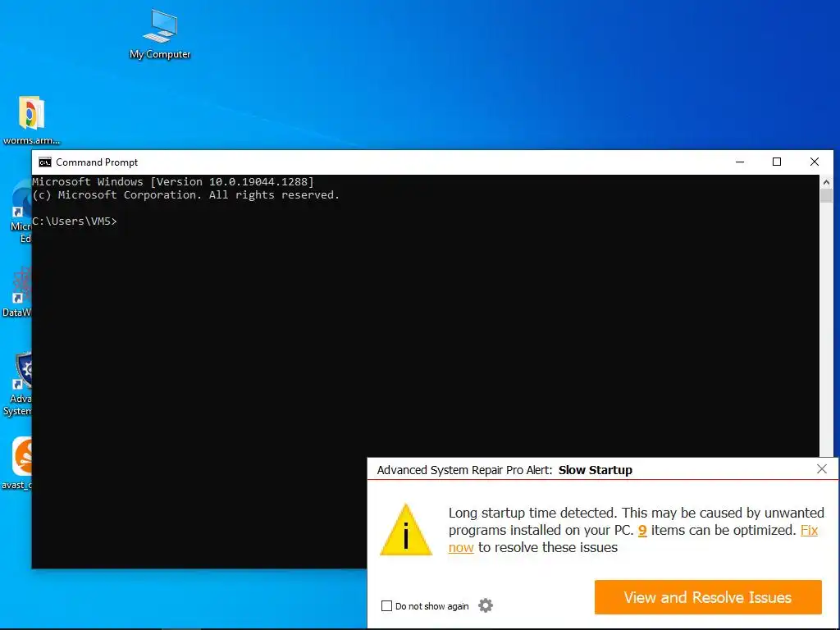Click the Command Prompt scrollbar thumb

pyautogui.click(x=826, y=195)
